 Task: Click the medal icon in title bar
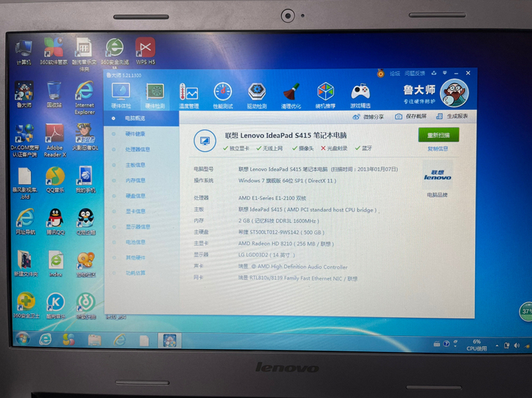[x=381, y=73]
